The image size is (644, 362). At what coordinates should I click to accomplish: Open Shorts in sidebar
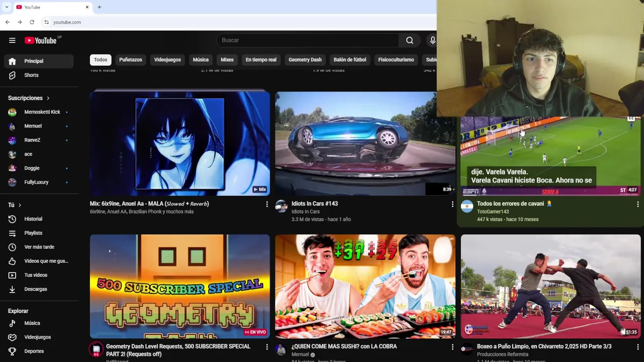coord(39,75)
